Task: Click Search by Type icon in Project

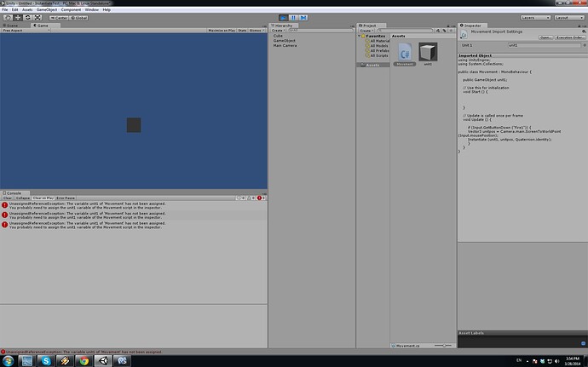Action: click(438, 31)
